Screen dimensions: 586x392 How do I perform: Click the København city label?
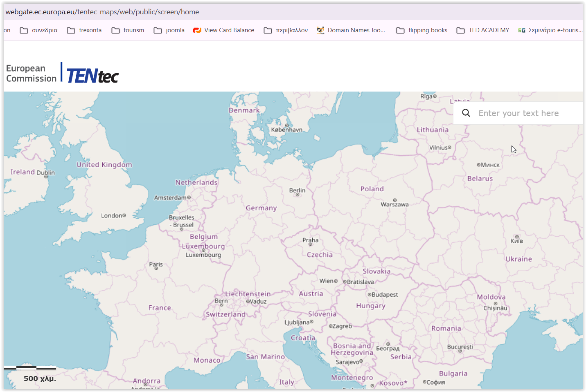click(x=287, y=130)
